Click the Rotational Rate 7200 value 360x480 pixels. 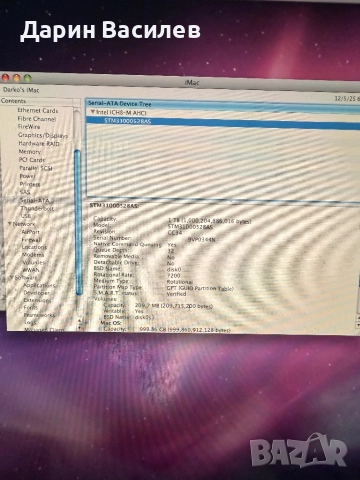point(173,276)
